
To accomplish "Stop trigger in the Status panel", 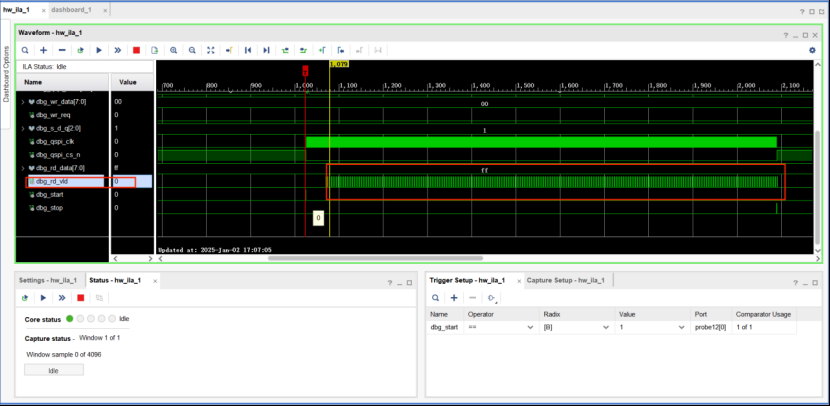I will [80, 298].
